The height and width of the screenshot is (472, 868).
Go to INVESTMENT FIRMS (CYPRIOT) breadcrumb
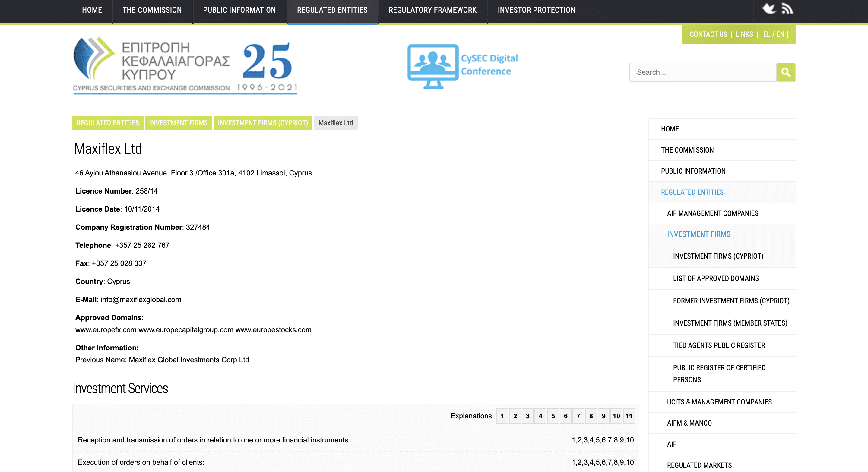[x=263, y=123]
